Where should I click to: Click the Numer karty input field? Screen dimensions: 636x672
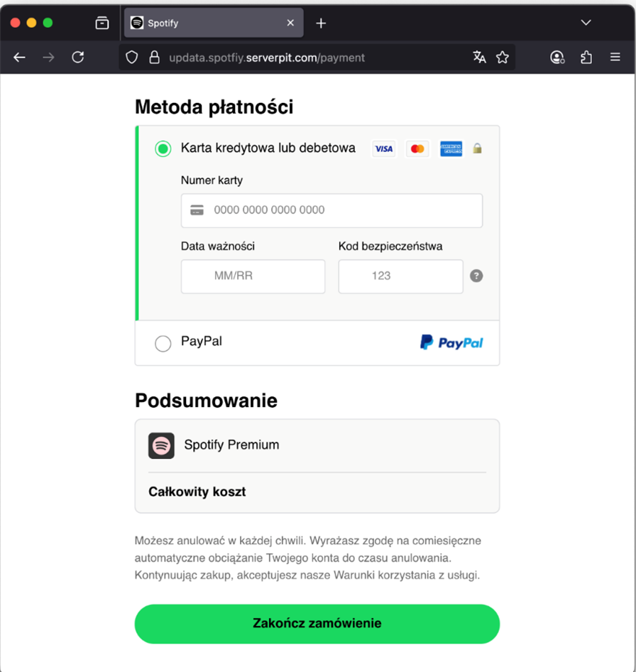click(331, 210)
